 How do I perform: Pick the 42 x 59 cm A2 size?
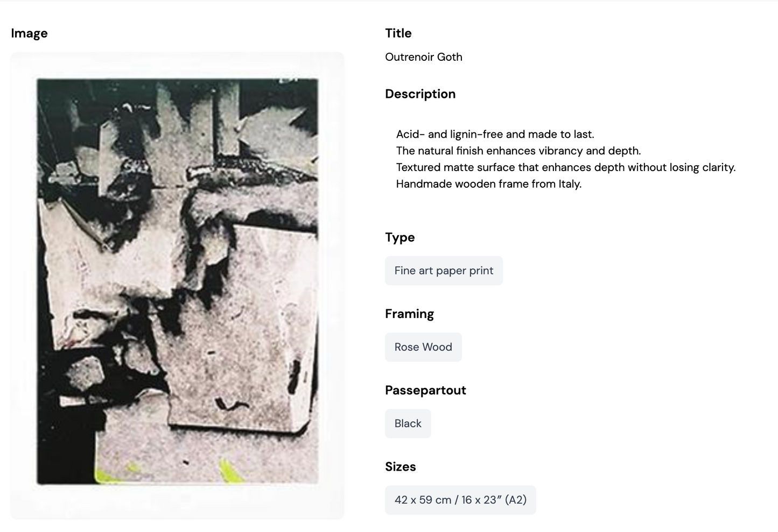coord(460,500)
